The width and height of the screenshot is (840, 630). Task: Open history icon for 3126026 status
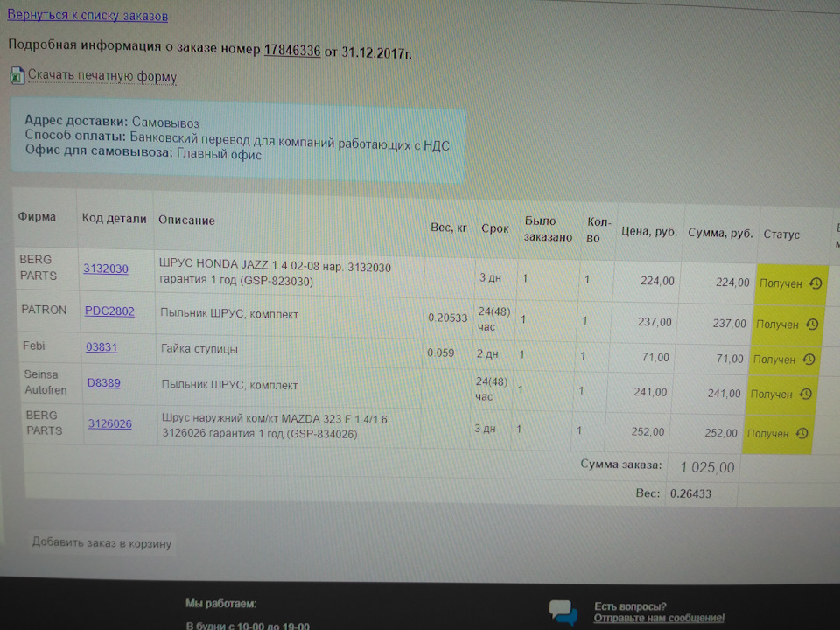[x=801, y=433]
